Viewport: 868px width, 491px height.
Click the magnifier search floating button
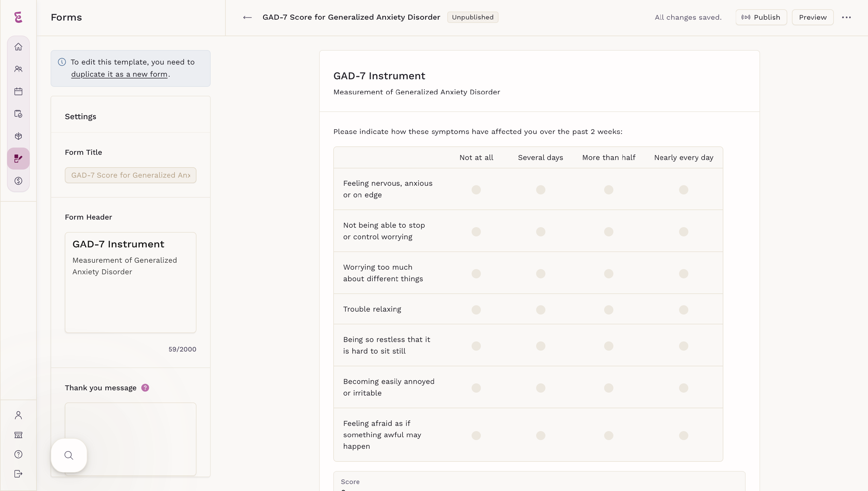pyautogui.click(x=69, y=455)
